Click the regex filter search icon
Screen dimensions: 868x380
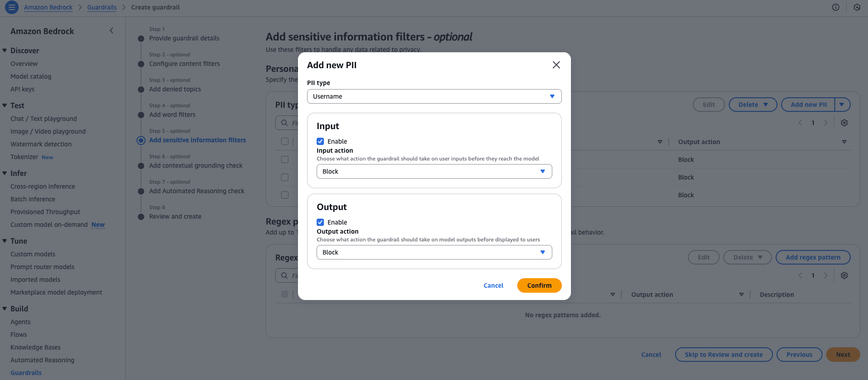coord(284,275)
